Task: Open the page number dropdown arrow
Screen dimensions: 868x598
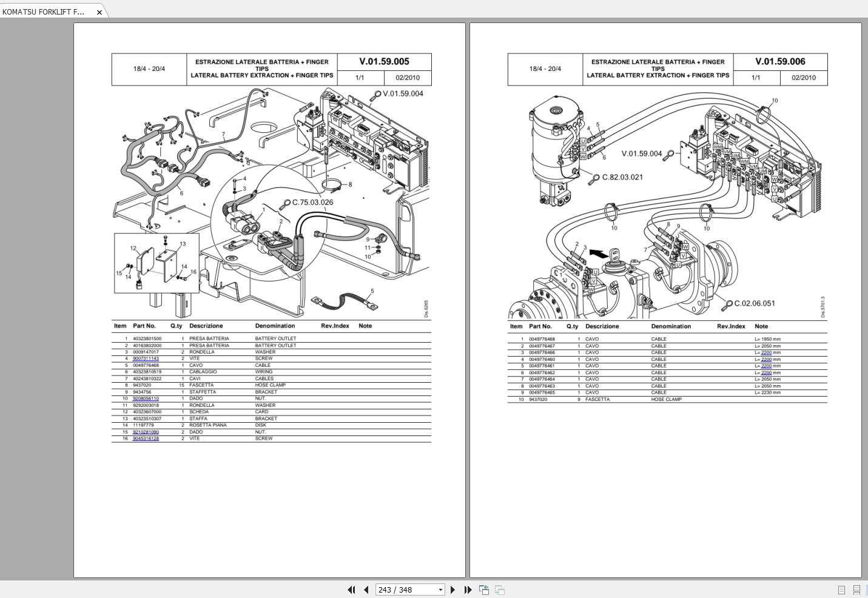Action: pos(440,590)
